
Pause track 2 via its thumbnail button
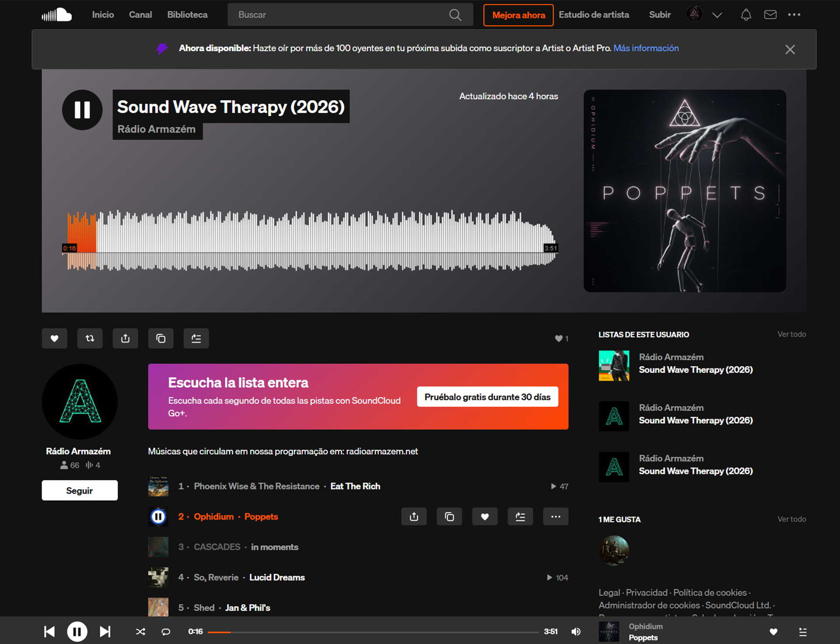click(x=158, y=517)
